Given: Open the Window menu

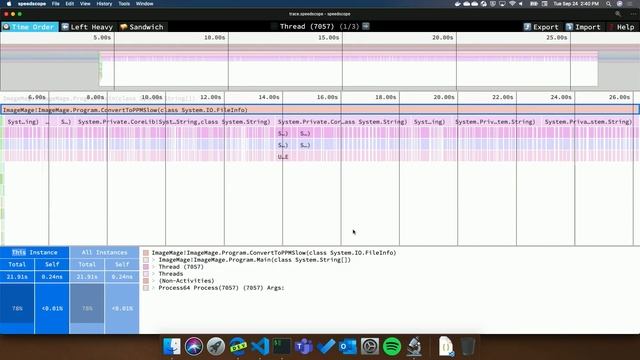Looking at the screenshot, I should 144,4.
